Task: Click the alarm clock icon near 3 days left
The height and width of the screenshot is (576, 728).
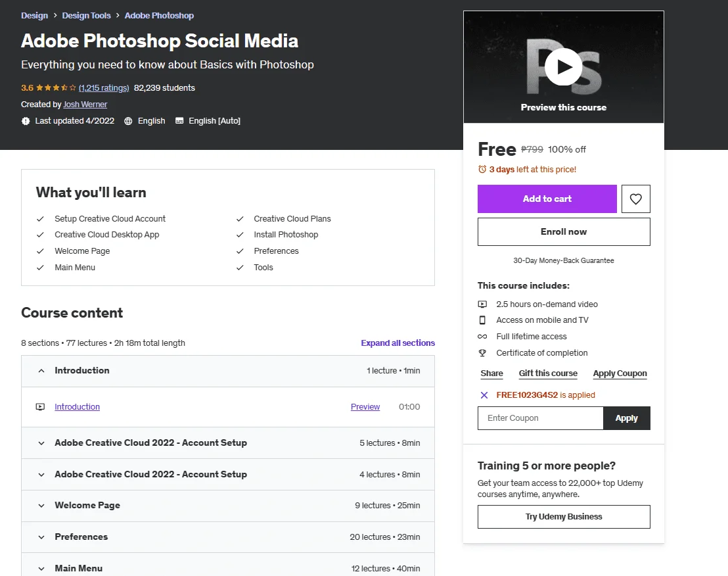Action: (x=482, y=170)
